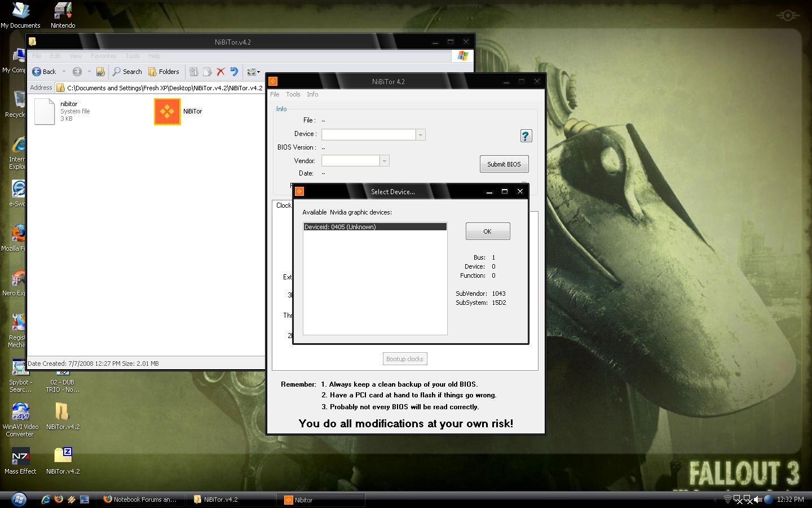Launch Internet Explorer from quick launch
The image size is (812, 508).
46,500
